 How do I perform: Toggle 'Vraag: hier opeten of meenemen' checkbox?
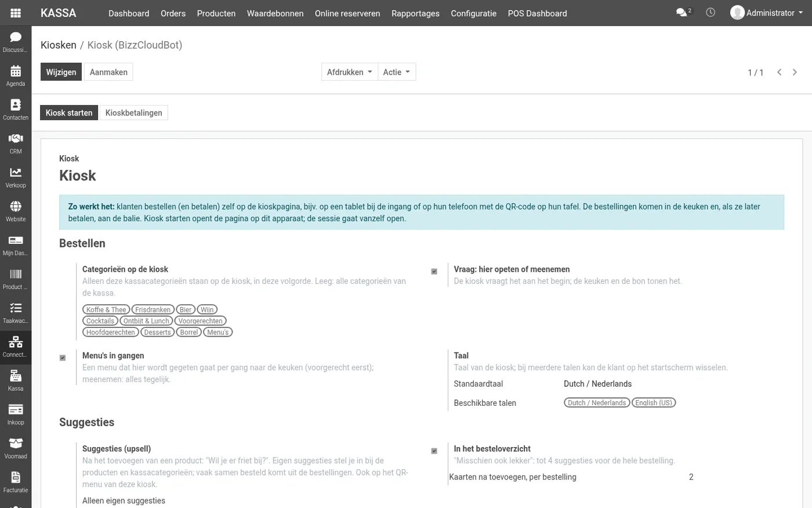(434, 271)
